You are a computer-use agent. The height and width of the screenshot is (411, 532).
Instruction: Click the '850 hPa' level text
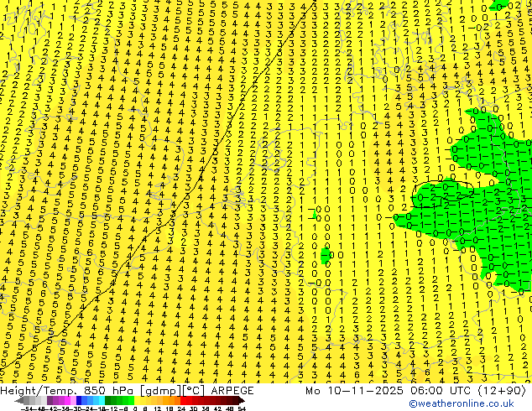click(x=108, y=391)
